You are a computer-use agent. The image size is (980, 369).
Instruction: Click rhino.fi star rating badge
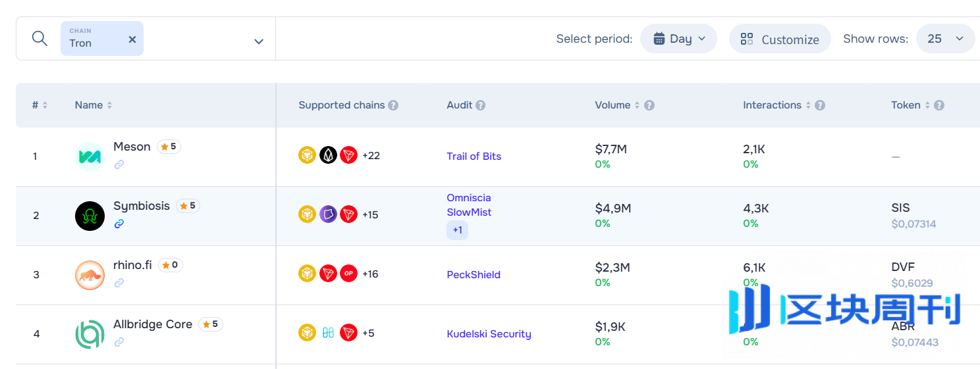(x=171, y=265)
